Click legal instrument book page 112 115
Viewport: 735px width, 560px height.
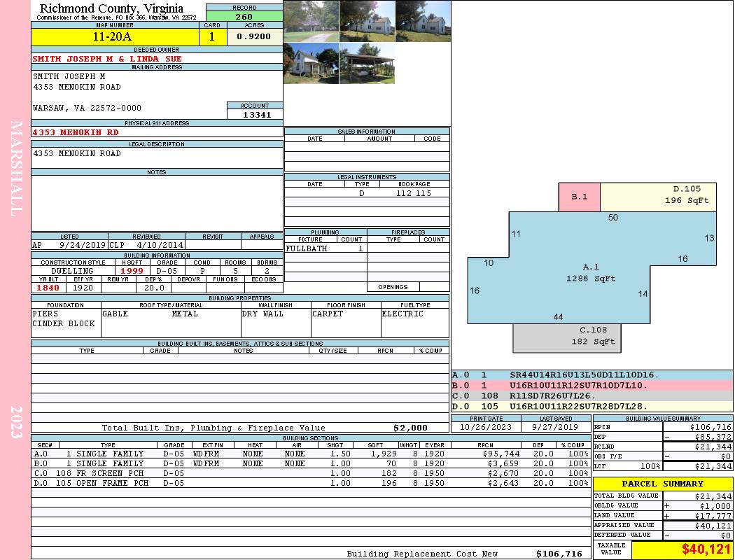pyautogui.click(x=414, y=193)
